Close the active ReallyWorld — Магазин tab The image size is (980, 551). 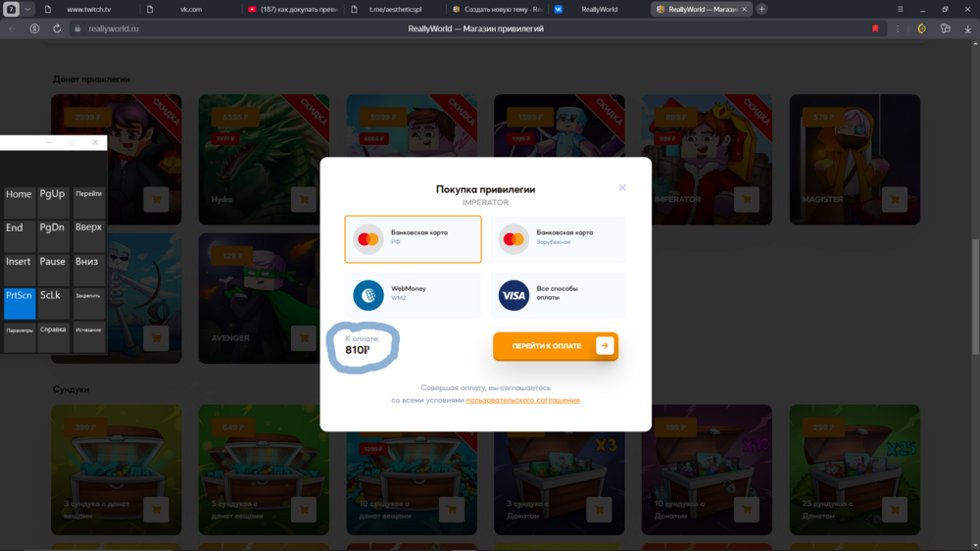(x=745, y=10)
